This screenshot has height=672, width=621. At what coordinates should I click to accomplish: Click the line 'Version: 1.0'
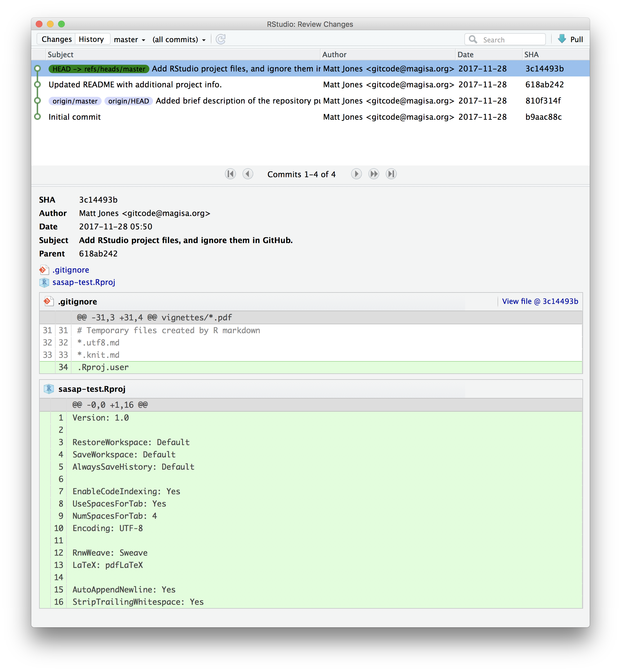coord(311,418)
